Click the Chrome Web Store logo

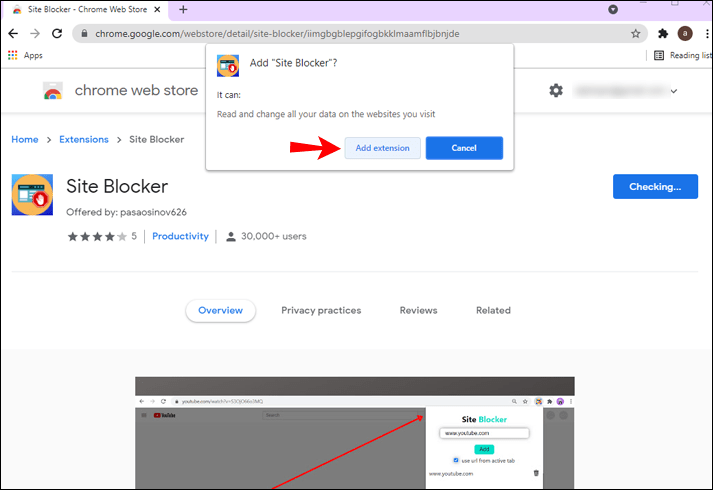[x=53, y=90]
